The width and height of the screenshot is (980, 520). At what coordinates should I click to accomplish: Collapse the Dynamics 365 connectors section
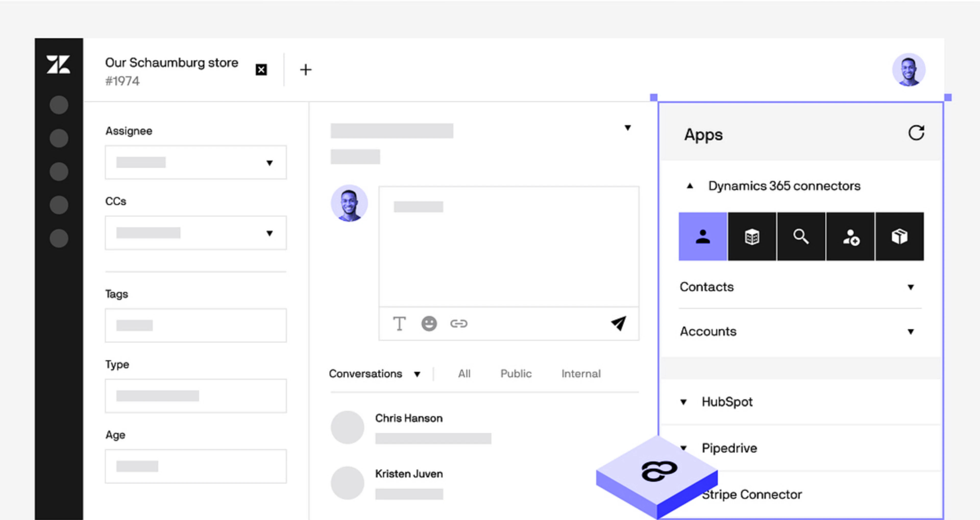click(691, 186)
